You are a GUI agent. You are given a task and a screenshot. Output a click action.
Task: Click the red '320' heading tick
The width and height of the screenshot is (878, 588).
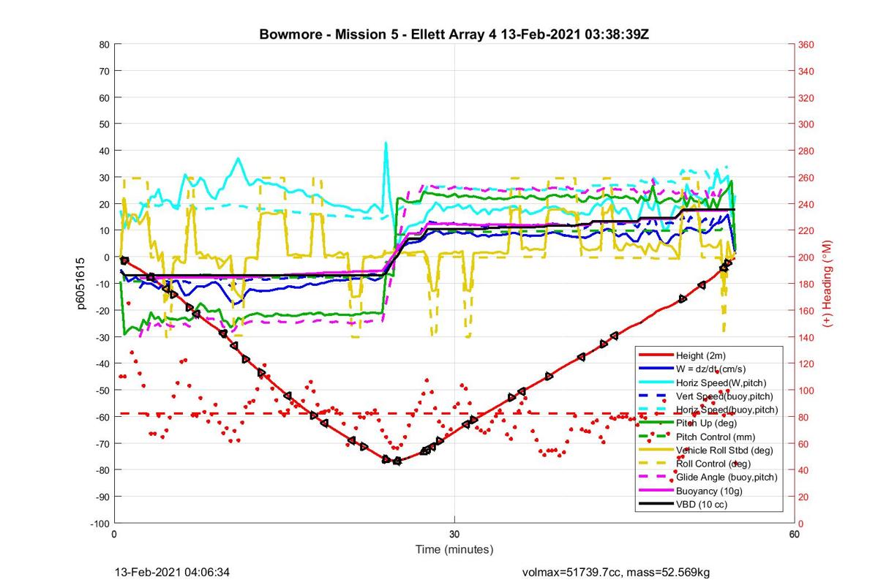point(807,98)
